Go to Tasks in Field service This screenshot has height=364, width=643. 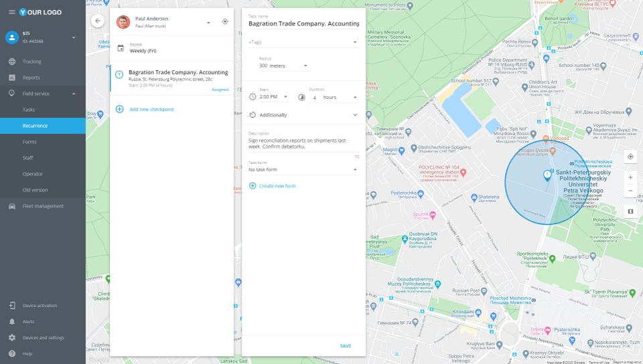pyautogui.click(x=29, y=110)
